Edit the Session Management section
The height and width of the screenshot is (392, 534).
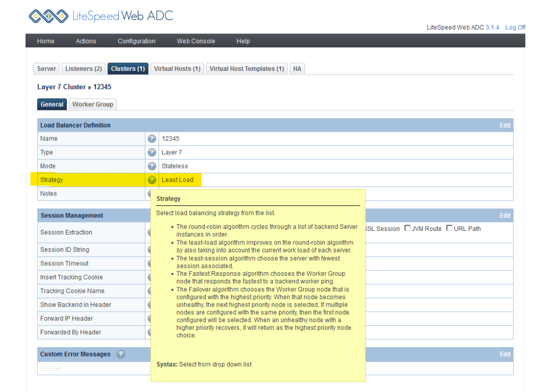505,215
